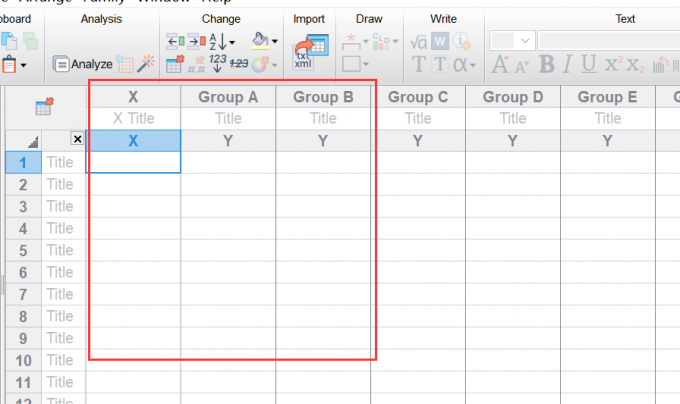Click the copy pages icon
This screenshot has width=680, height=404.
(x=9, y=41)
